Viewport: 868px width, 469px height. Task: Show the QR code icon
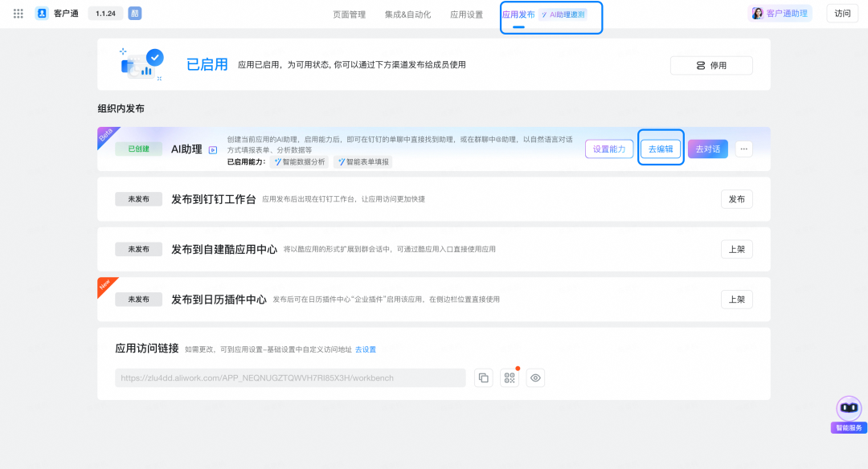510,377
